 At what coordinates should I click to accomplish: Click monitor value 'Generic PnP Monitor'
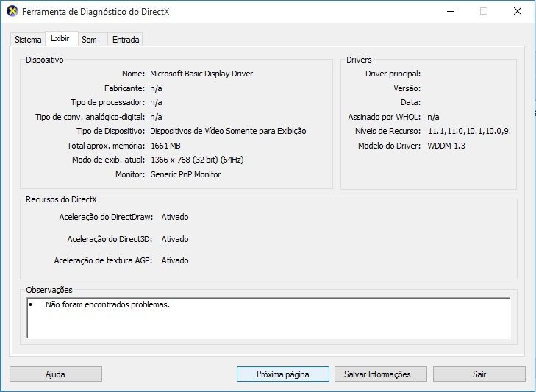pos(185,174)
